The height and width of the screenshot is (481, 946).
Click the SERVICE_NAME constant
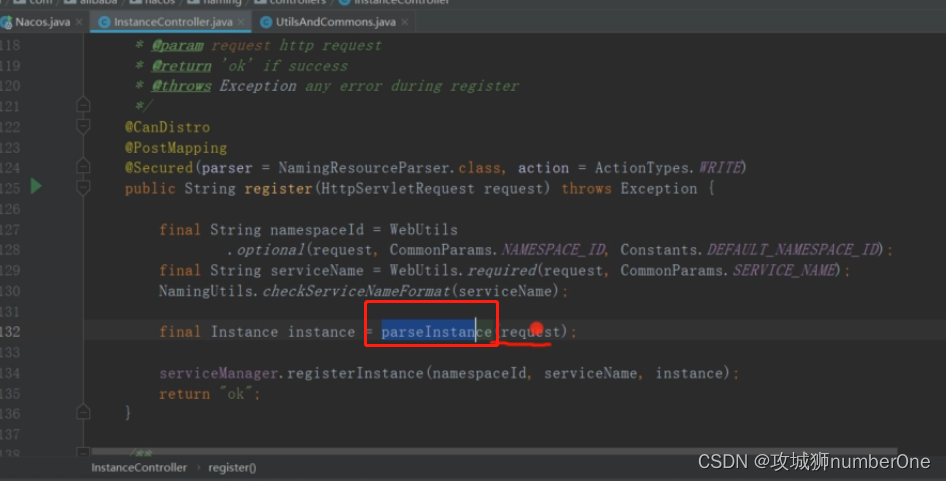coord(784,270)
